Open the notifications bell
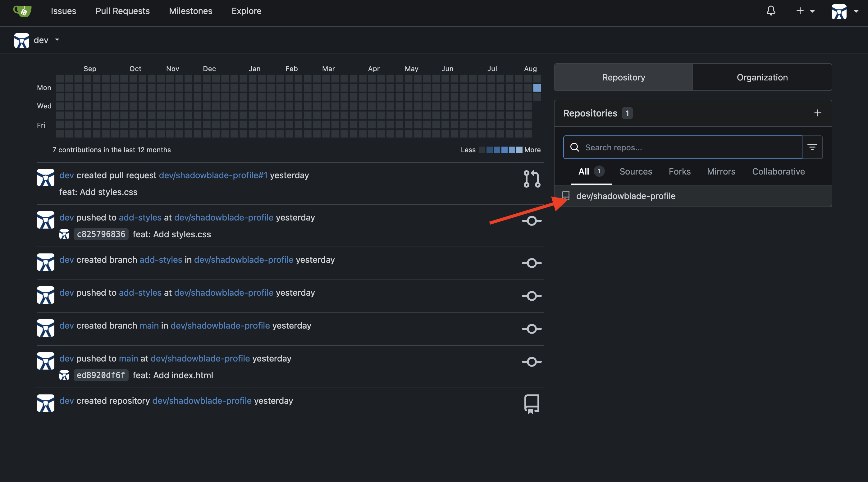Image resolution: width=868 pixels, height=482 pixels. tap(771, 11)
